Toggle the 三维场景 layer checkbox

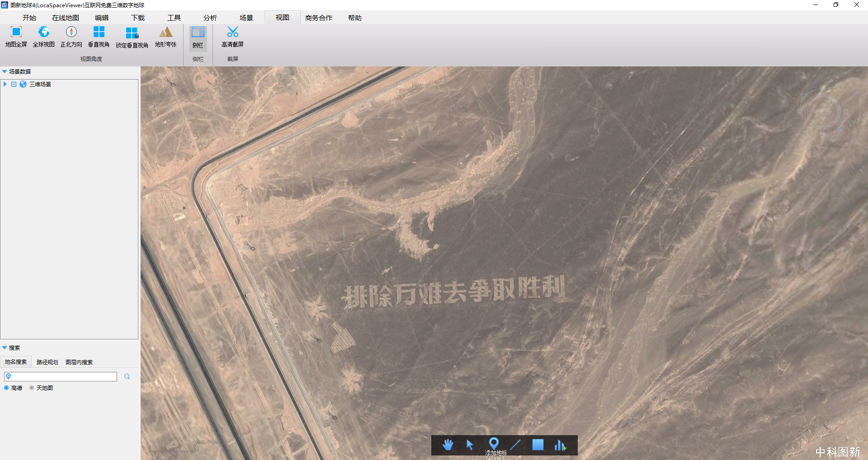(x=13, y=84)
